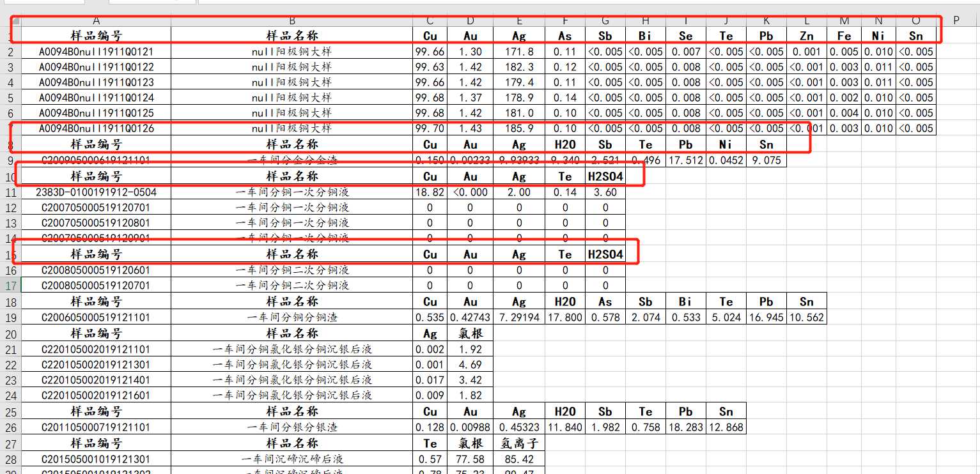The height and width of the screenshot is (474, 980).
Task: Click the 氯根 value 1.82
Action: (x=471, y=395)
